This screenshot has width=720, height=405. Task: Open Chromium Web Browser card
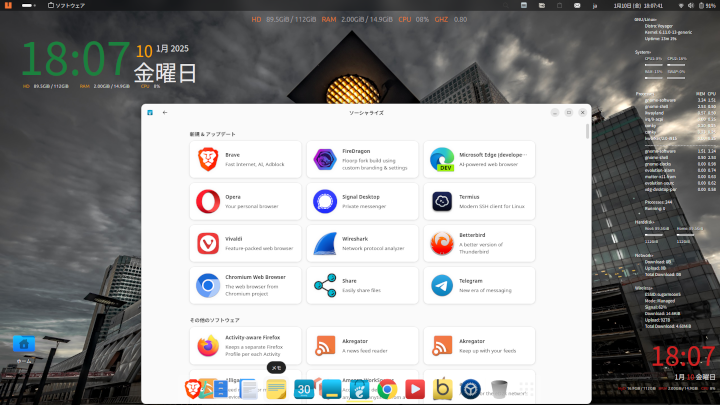[245, 285]
